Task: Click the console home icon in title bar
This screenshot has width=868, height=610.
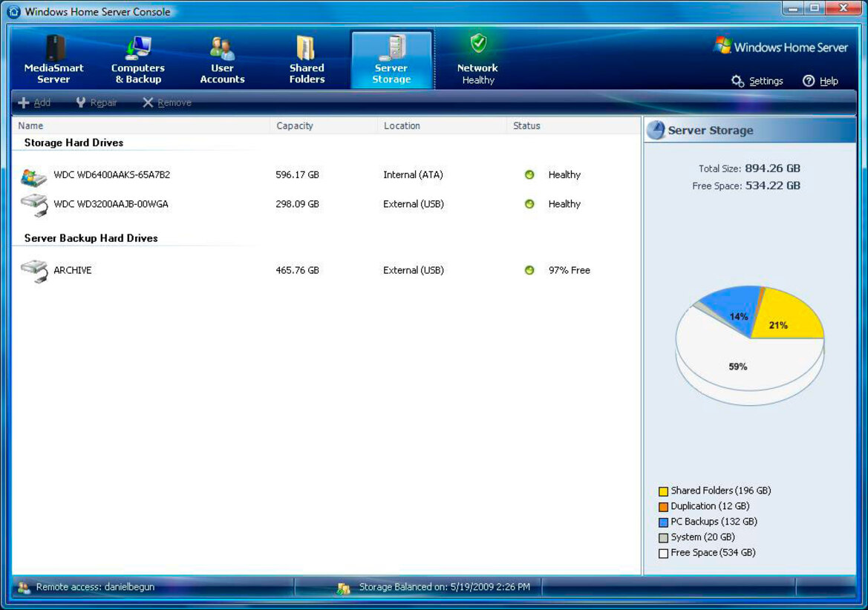Action: coord(13,11)
